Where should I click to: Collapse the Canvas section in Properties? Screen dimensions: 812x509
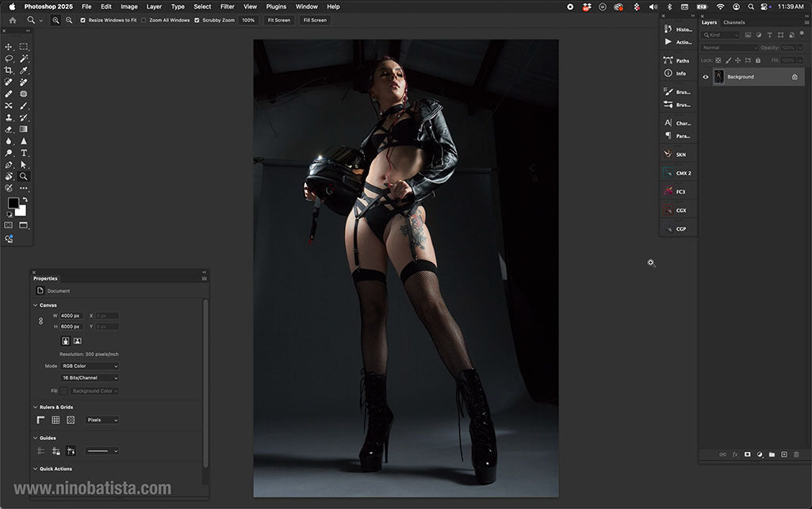[36, 304]
